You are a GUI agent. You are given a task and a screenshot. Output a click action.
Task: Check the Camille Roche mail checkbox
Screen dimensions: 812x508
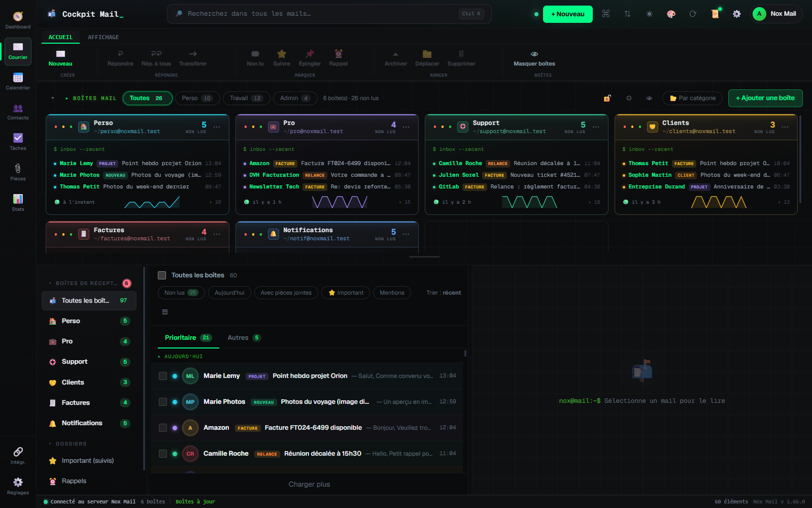coord(163,454)
